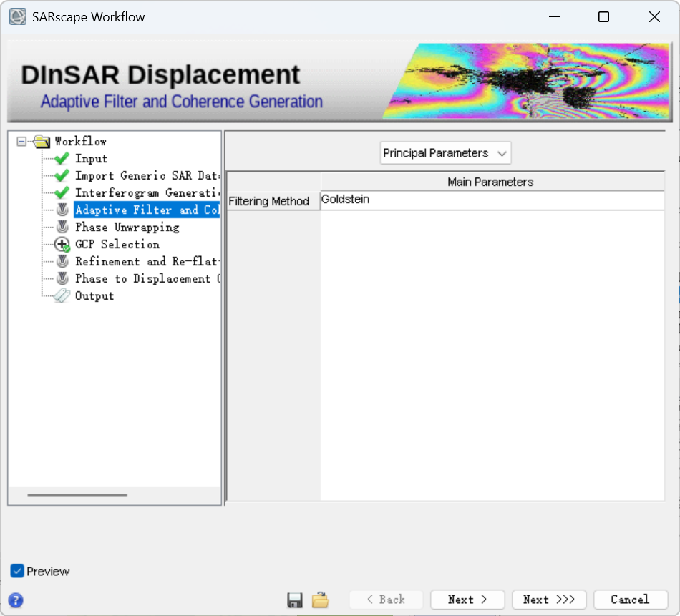Image resolution: width=680 pixels, height=616 pixels.
Task: Collapse the Workflow tree node
Action: [21, 142]
